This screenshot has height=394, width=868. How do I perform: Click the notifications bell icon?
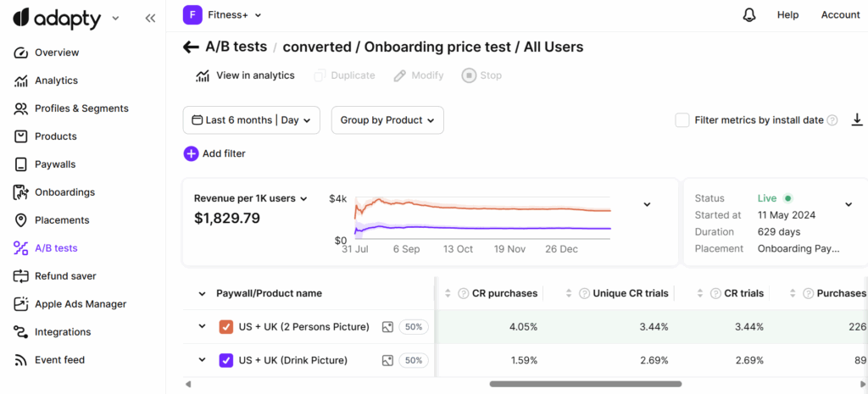[x=749, y=15]
